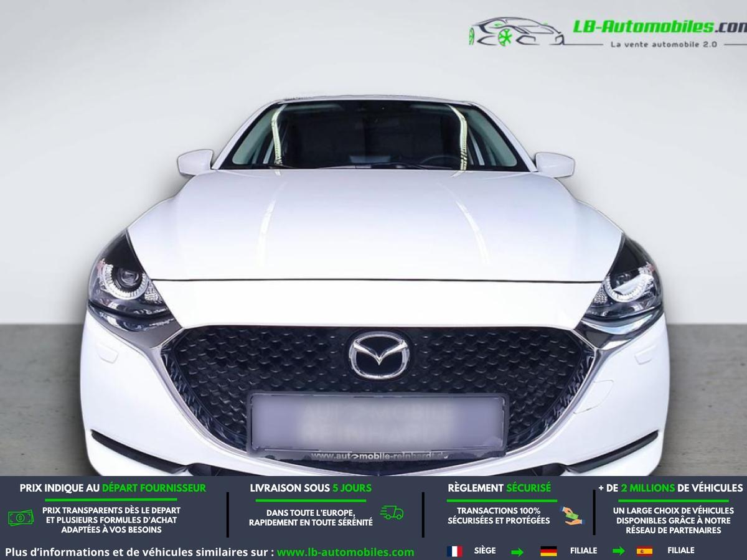
Task: Click the "SIÈGE" label
Action: click(x=485, y=551)
